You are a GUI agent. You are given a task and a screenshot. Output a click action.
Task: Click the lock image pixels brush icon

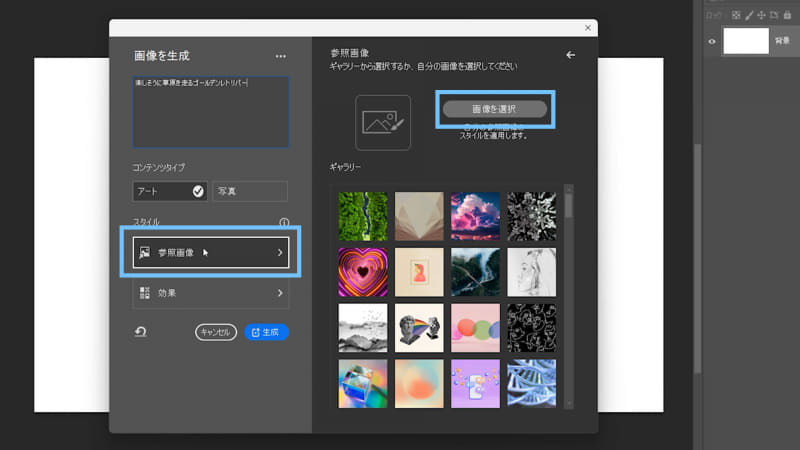tap(749, 15)
